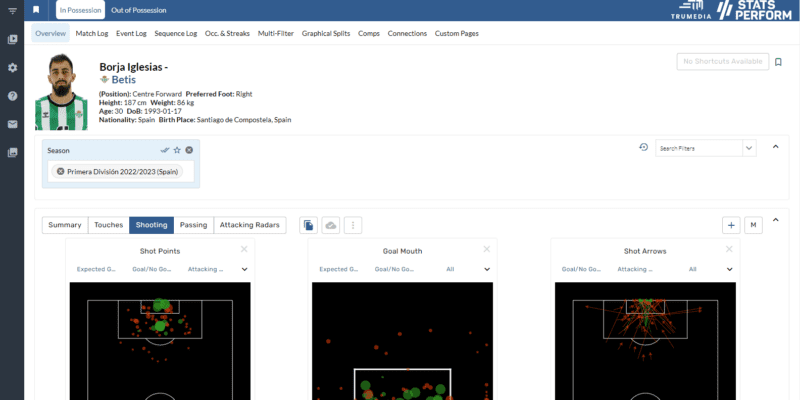
Task: Click the copy icon beside Attacking Radars
Action: point(309,225)
